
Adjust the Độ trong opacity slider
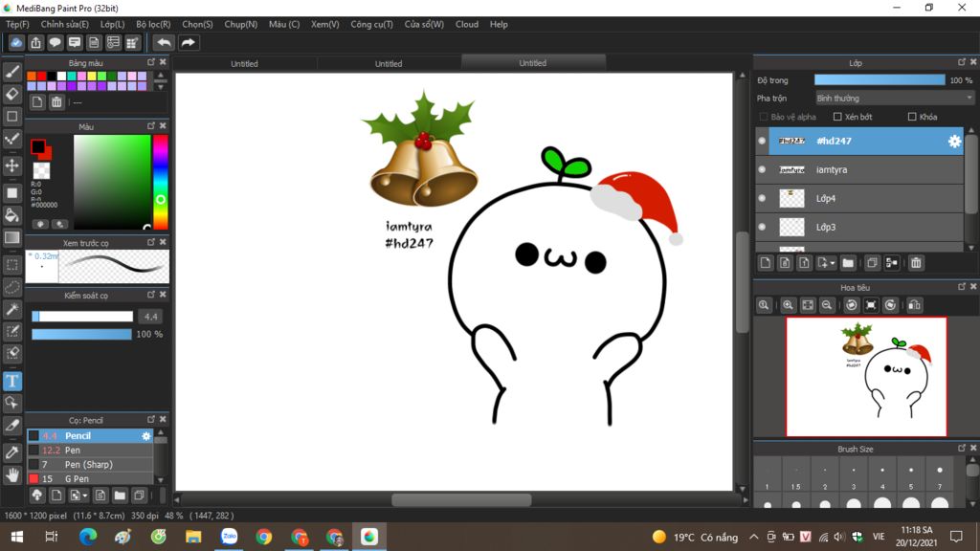pyautogui.click(x=880, y=80)
